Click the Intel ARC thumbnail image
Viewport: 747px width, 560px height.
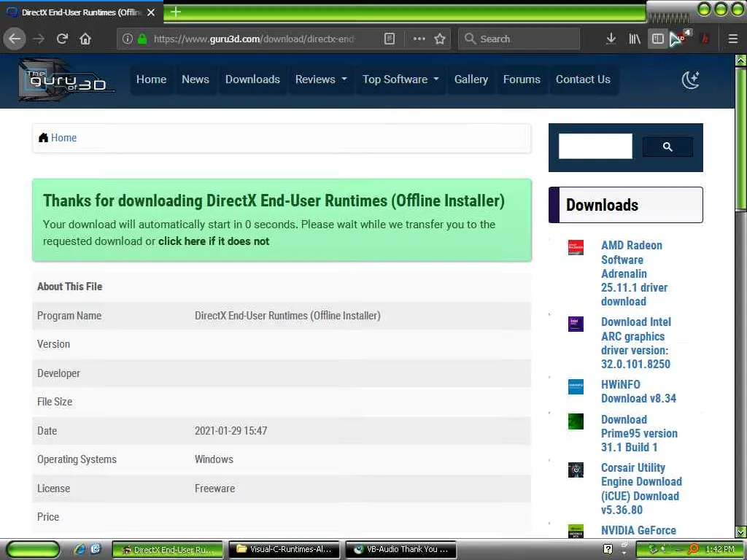(576, 324)
